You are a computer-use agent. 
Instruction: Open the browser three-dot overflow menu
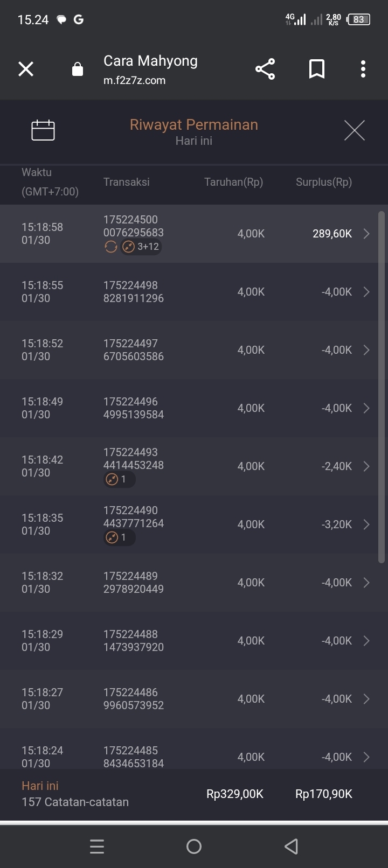coord(363,69)
